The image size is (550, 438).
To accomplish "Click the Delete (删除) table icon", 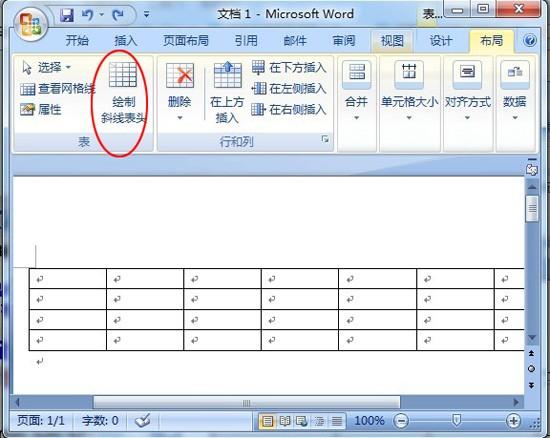I will tap(180, 75).
